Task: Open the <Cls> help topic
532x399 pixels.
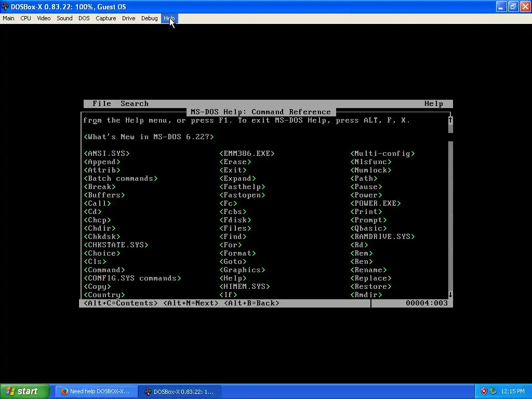Action: tap(95, 262)
